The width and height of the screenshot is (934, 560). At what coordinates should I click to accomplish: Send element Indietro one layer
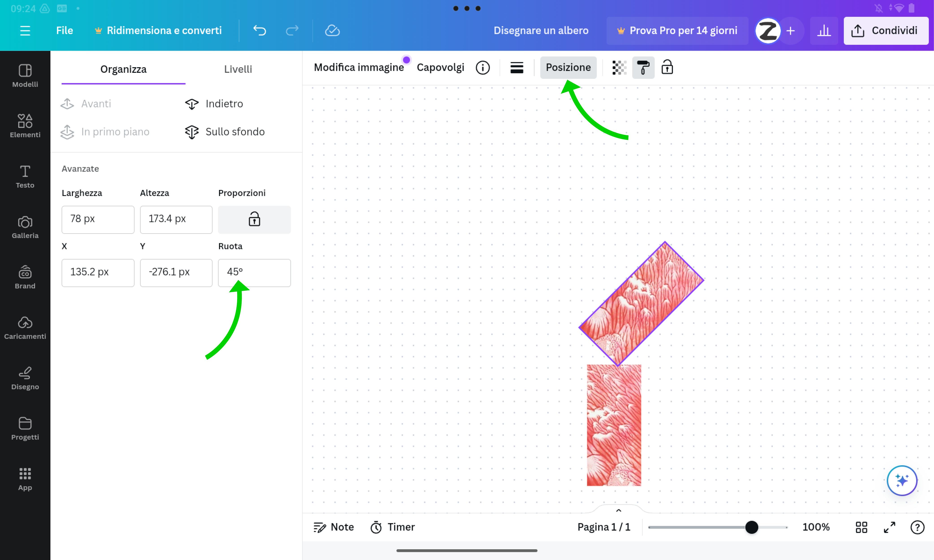[x=214, y=104]
